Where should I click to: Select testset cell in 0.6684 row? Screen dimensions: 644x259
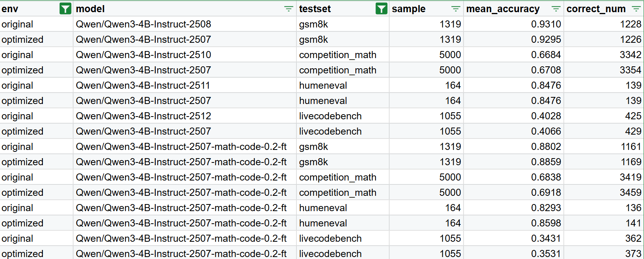[x=343, y=55]
